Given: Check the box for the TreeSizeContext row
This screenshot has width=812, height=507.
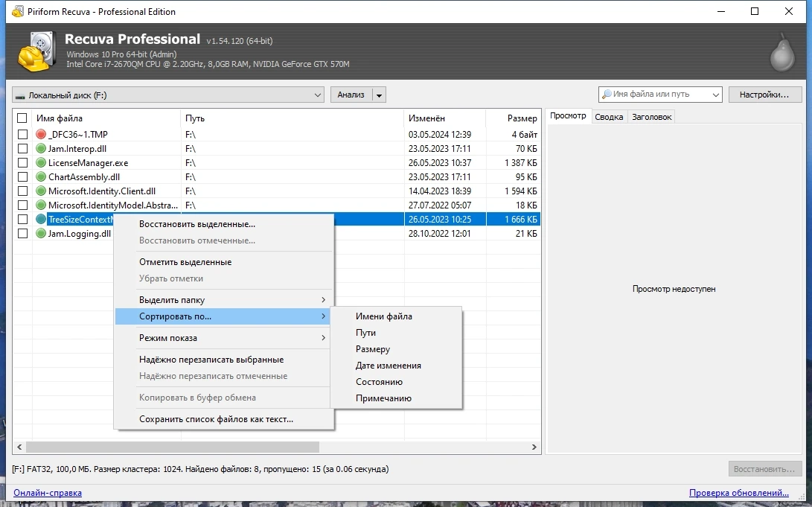Looking at the screenshot, I should [22, 219].
